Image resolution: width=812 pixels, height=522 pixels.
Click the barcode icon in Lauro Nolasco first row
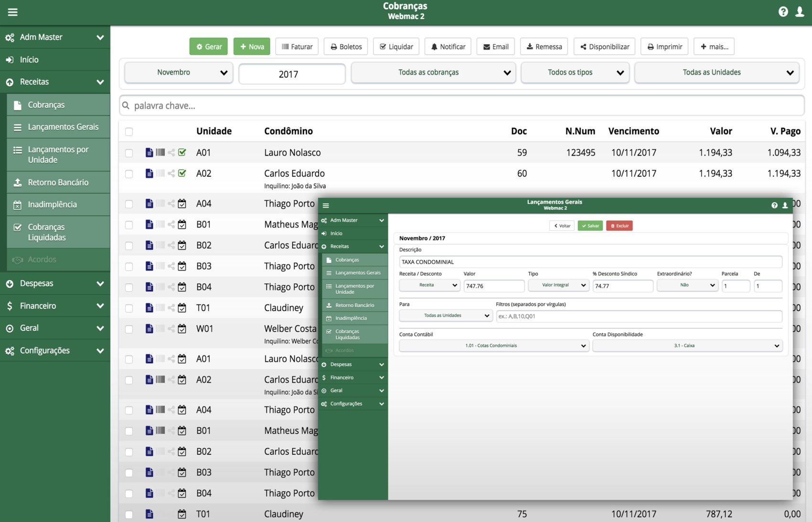coord(160,152)
